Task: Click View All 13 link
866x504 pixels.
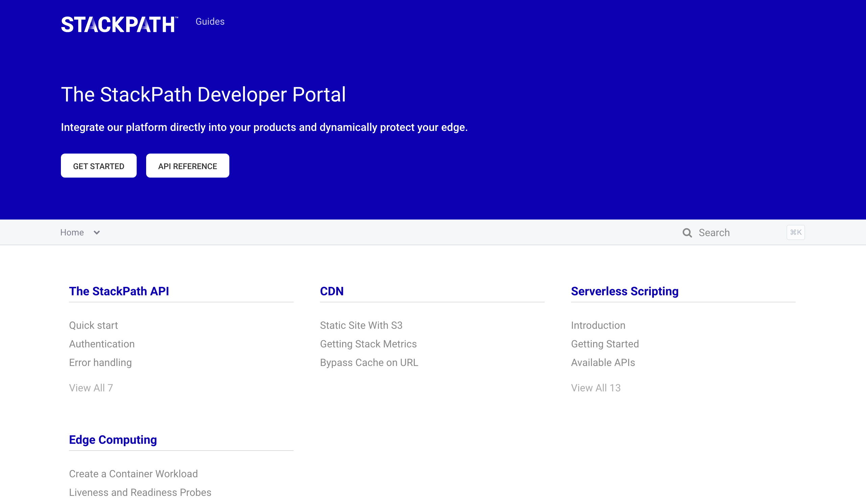Action: point(596,388)
